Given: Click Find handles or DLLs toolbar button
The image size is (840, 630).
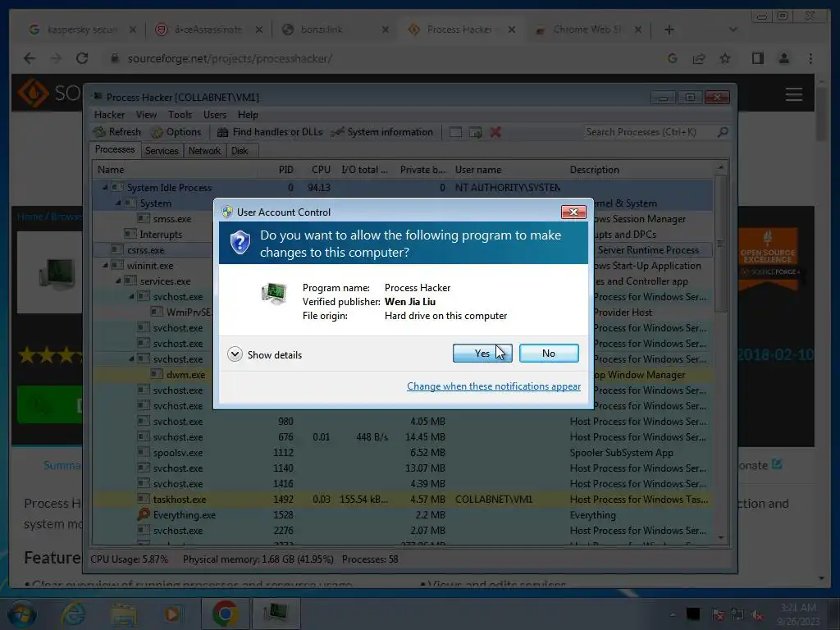Looking at the screenshot, I should pos(269,132).
